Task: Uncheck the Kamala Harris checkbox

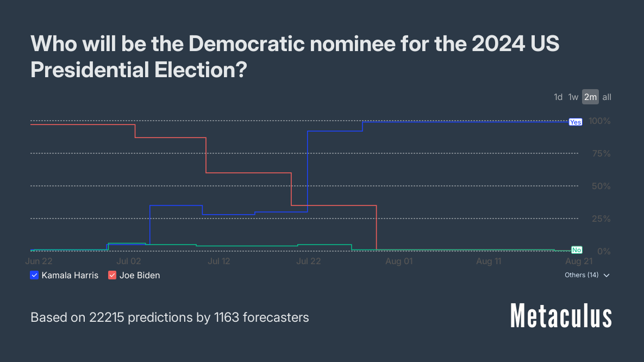Action: (35, 275)
